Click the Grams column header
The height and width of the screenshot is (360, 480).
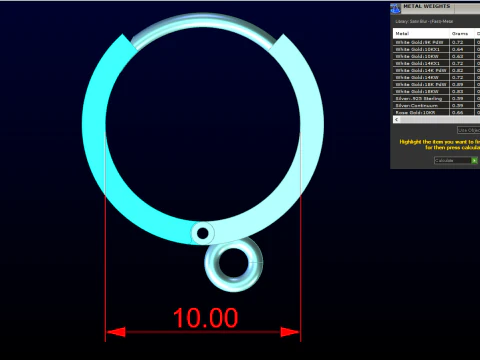[x=462, y=33]
